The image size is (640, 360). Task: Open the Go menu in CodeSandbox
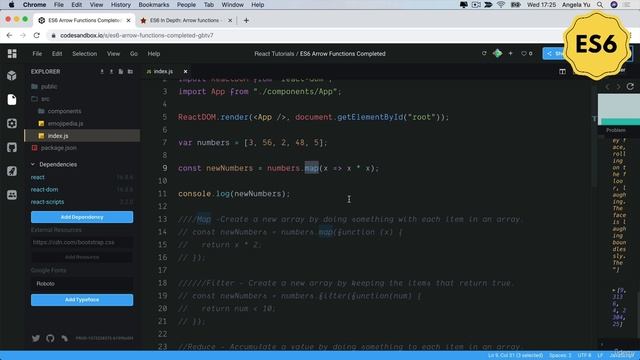click(x=134, y=53)
